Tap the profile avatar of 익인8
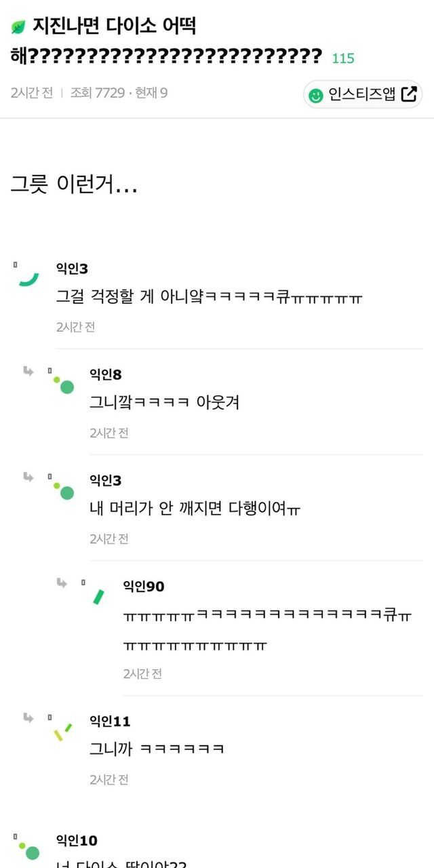 pyautogui.click(x=64, y=384)
